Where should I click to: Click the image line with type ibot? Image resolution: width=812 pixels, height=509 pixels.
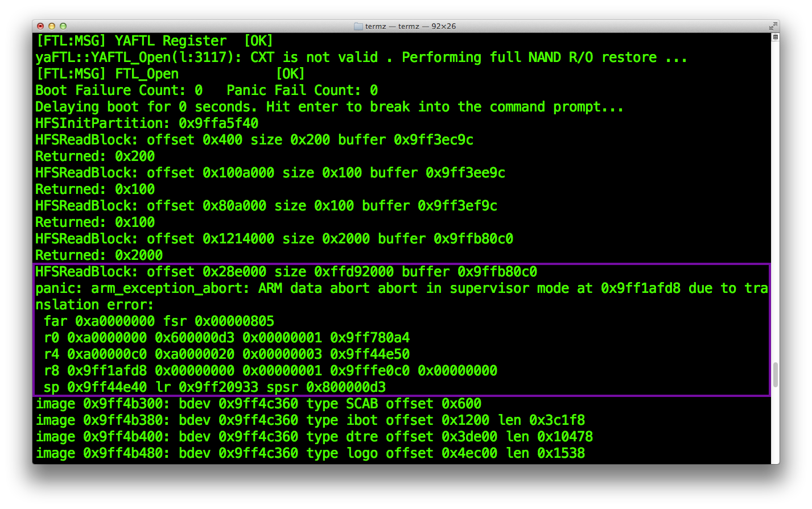(310, 420)
